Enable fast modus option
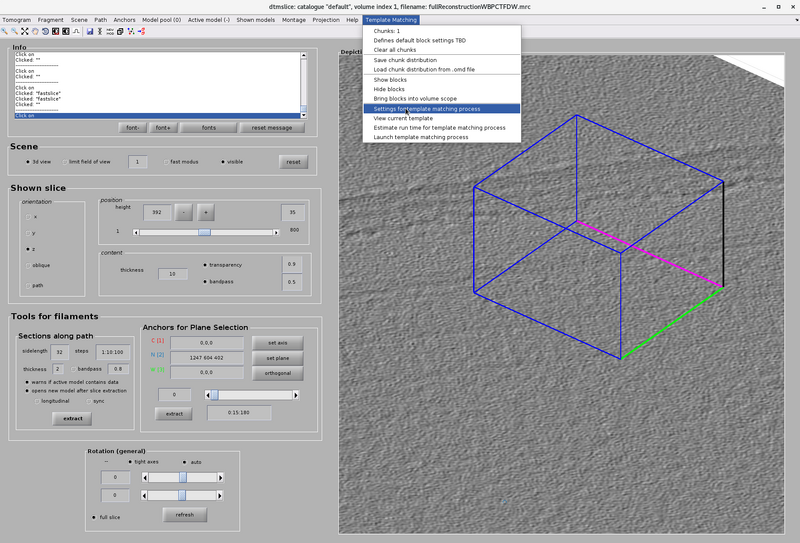 click(166, 162)
